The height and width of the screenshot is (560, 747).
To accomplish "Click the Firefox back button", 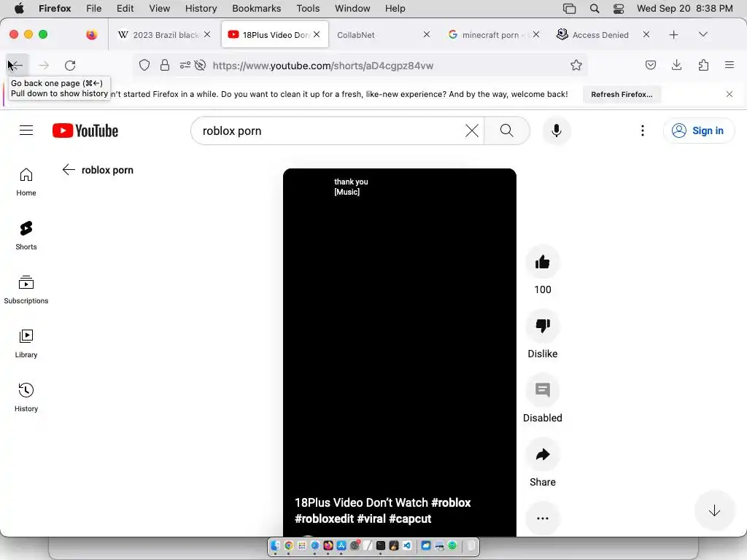I will tap(16, 65).
